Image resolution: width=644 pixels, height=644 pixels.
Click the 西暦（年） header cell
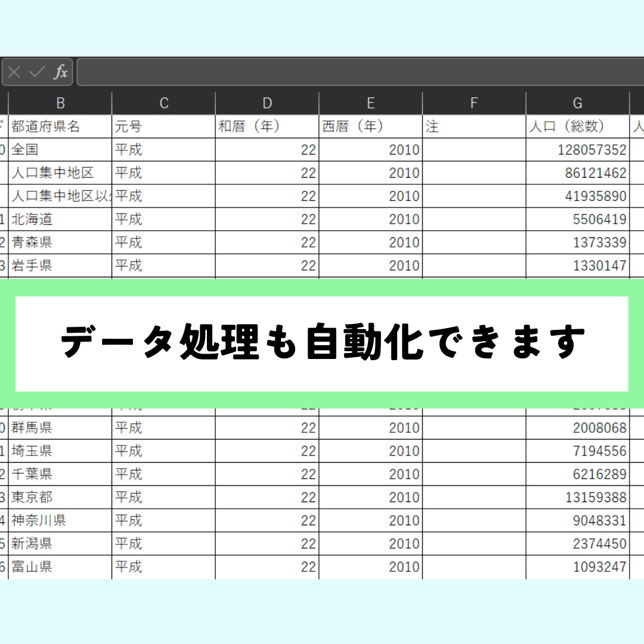pos(371,126)
